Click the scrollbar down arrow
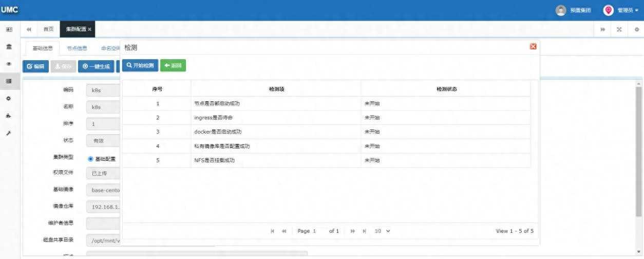This screenshot has height=259, width=644. pyautogui.click(x=638, y=252)
